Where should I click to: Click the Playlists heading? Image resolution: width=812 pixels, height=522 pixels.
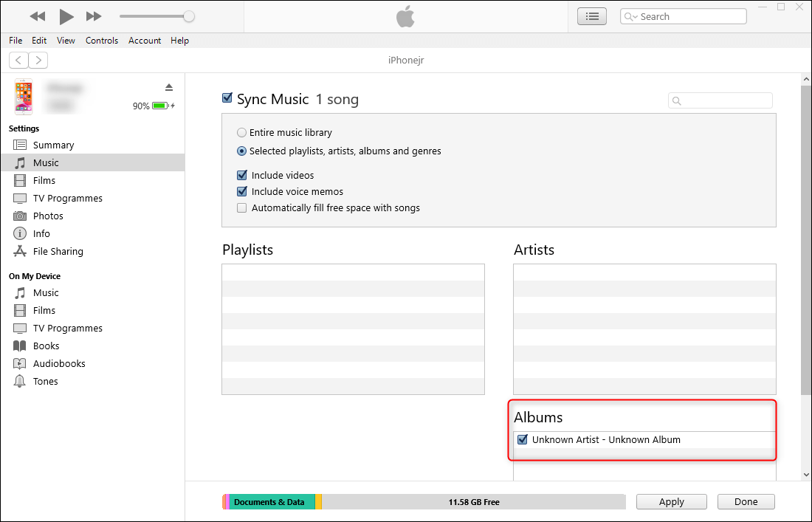pos(247,250)
